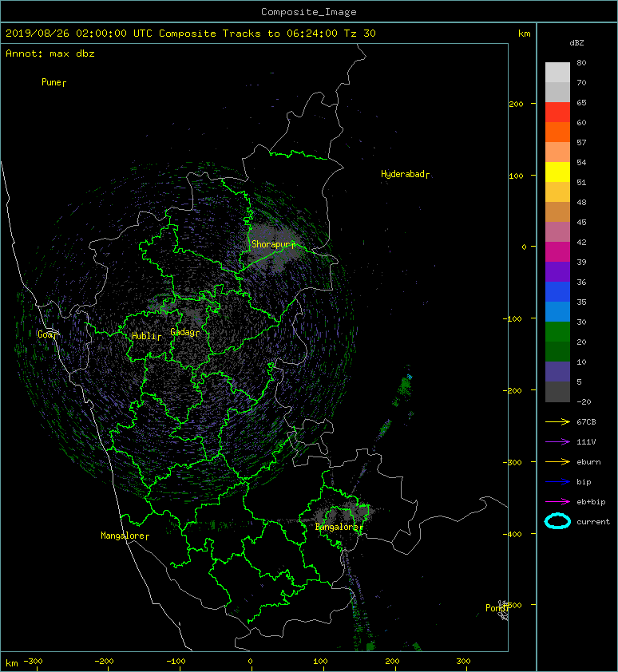Pick the brown 45-48 dBZ swatch

[x=557, y=212]
